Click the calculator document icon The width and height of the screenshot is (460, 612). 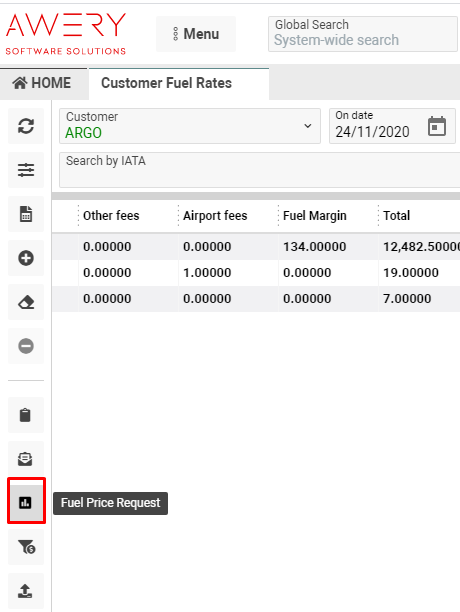point(26,214)
